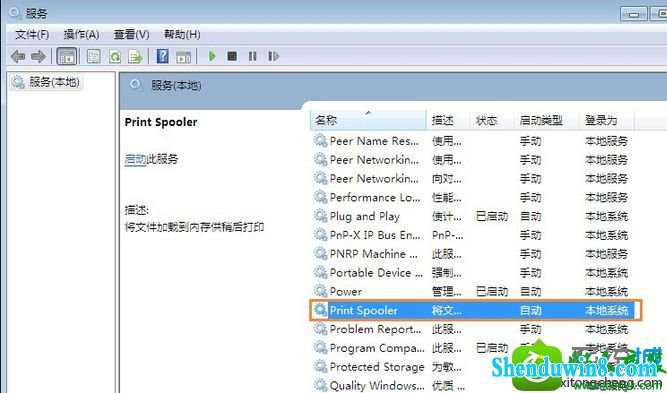Click the green Start service button
The height and width of the screenshot is (393, 667).
point(212,56)
